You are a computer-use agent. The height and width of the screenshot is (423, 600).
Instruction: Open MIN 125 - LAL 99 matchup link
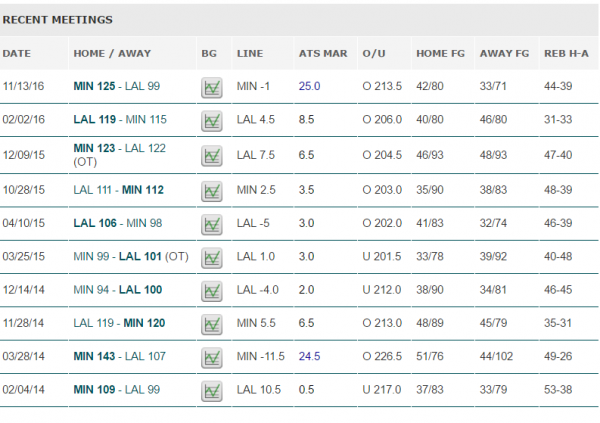tap(117, 86)
